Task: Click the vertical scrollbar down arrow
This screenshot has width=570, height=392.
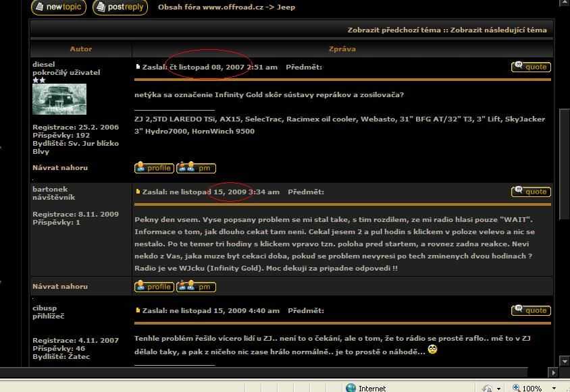Action: click(564, 361)
